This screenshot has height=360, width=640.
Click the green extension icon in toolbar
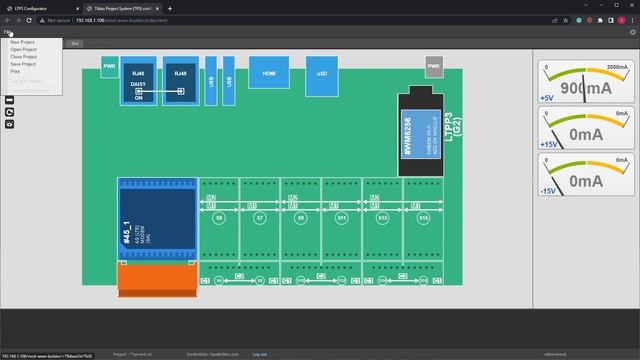pos(579,20)
